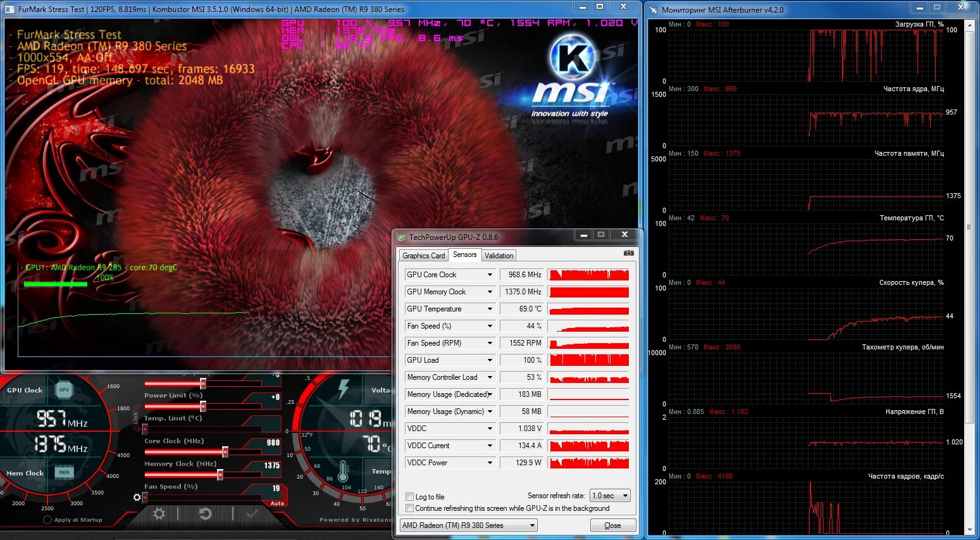Screen dimensions: 980x540
Task: Open the Fan Speed (RPM) sensor dropdown
Action: (x=490, y=343)
